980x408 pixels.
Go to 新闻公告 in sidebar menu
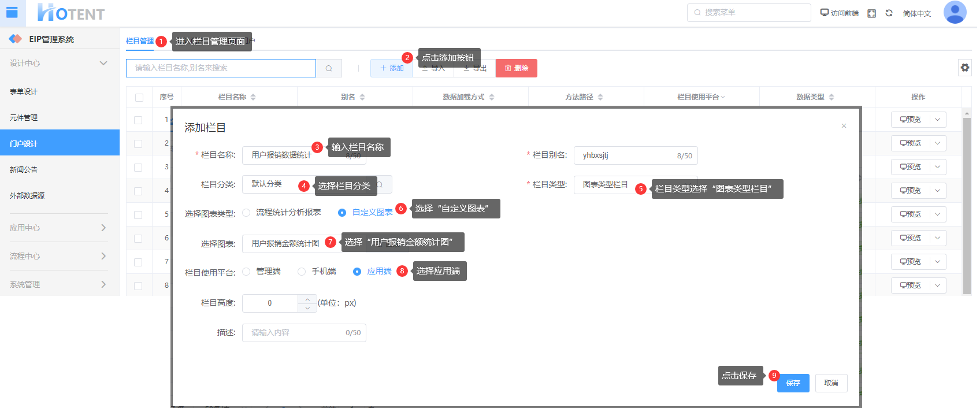(24, 170)
